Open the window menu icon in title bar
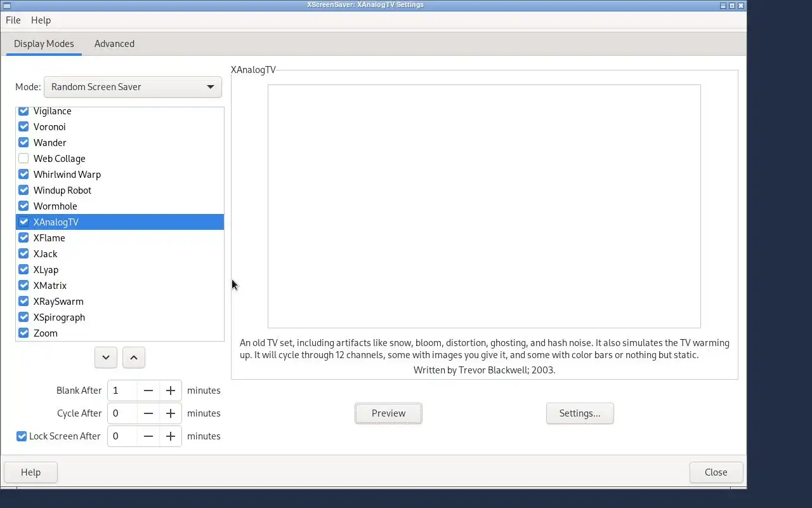The height and width of the screenshot is (508, 812). (7, 5)
